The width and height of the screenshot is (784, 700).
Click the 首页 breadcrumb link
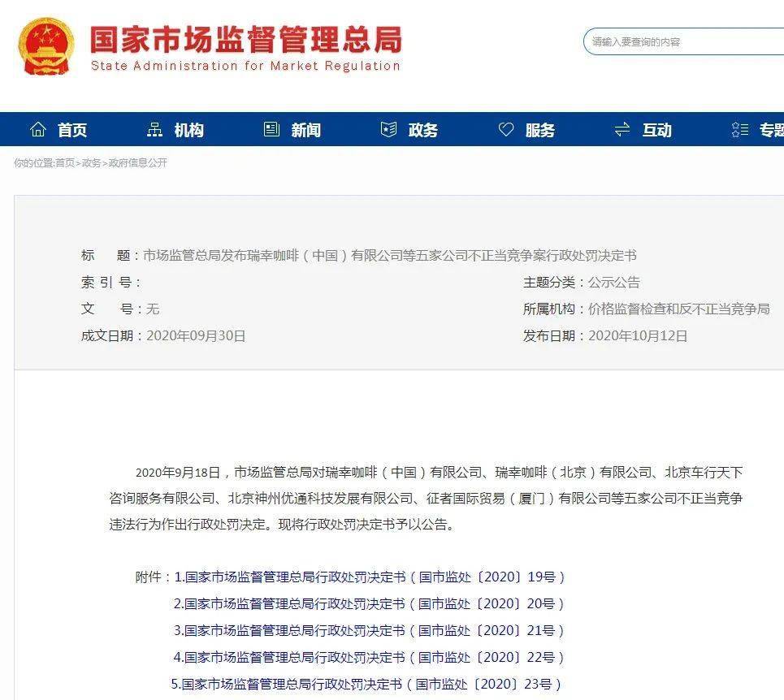point(64,163)
